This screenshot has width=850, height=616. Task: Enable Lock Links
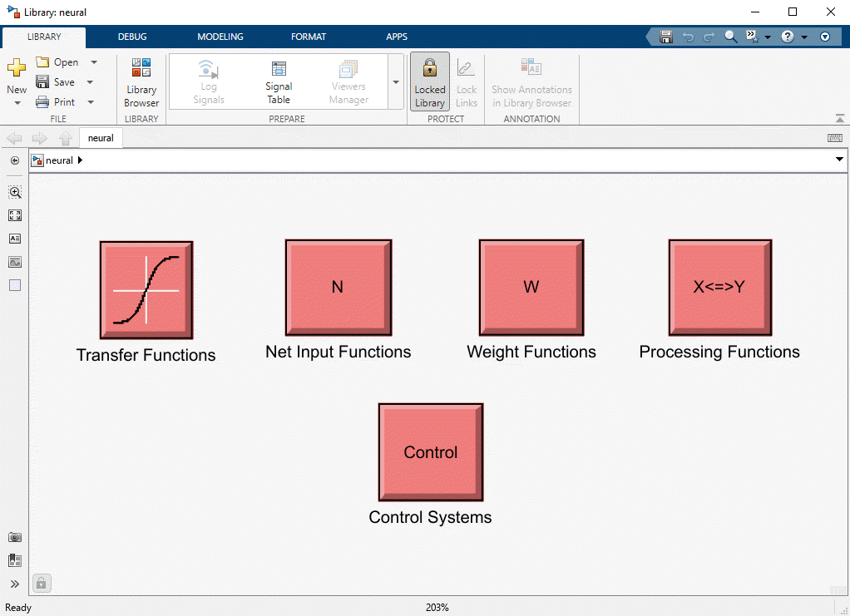click(x=466, y=81)
